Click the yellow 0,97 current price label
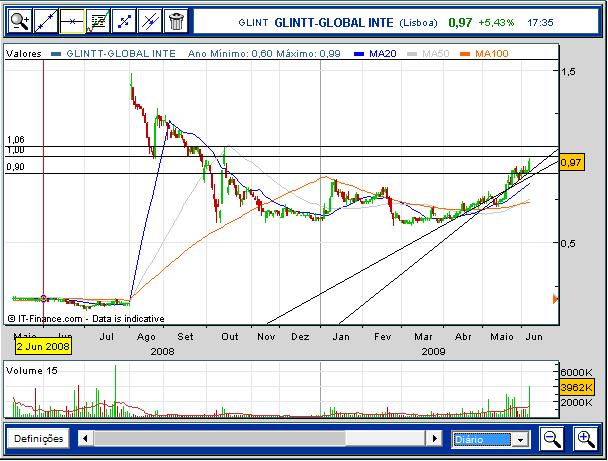 click(572, 162)
